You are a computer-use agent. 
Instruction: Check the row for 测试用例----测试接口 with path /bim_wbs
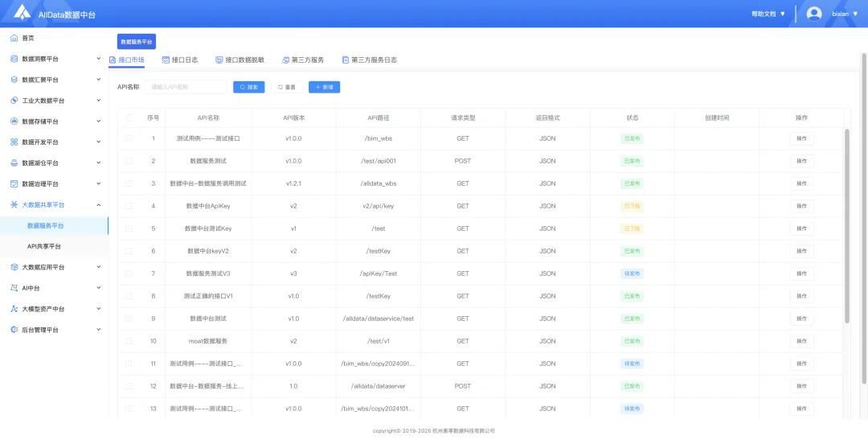point(129,138)
